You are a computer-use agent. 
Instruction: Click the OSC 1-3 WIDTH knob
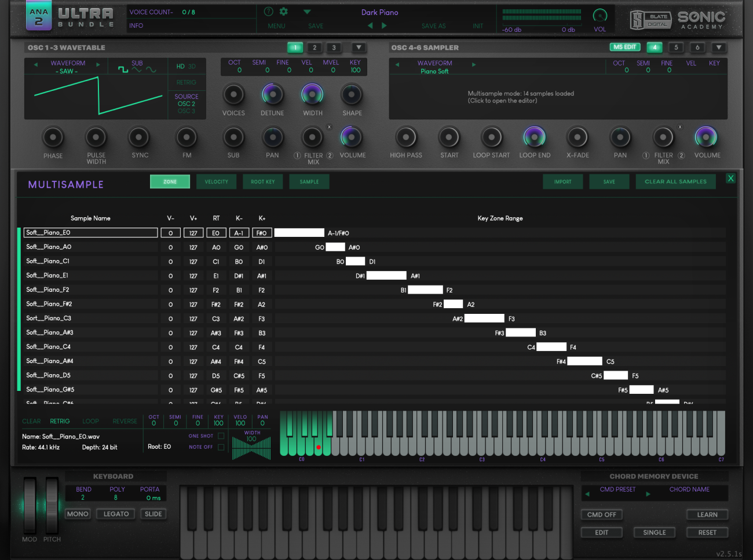[312, 94]
